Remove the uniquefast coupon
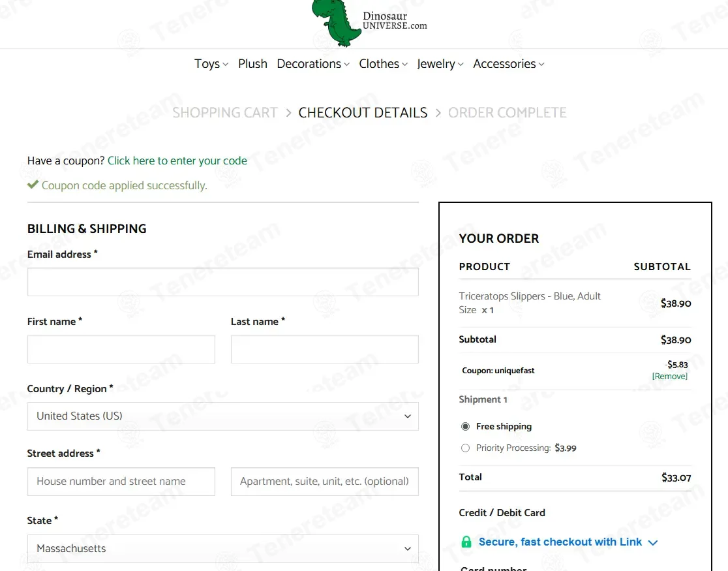The image size is (728, 571). (x=669, y=377)
